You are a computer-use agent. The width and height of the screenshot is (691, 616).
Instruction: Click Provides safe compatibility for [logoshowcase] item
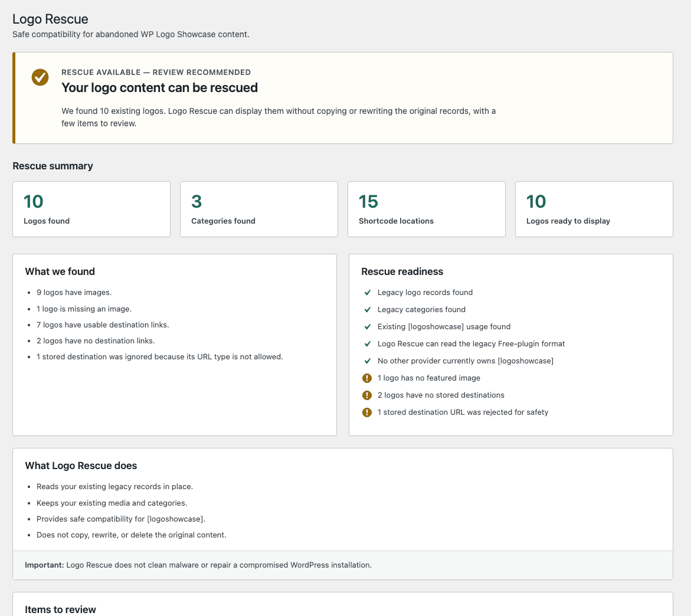point(121,519)
